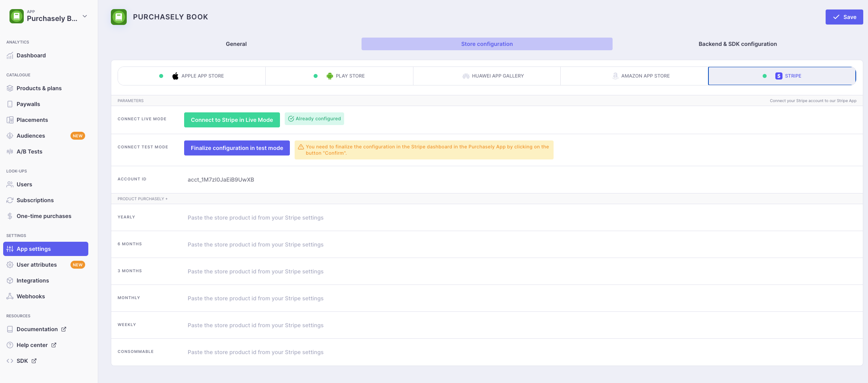Select the Apple App Store tab
The width and height of the screenshot is (868, 383).
pyautogui.click(x=192, y=76)
